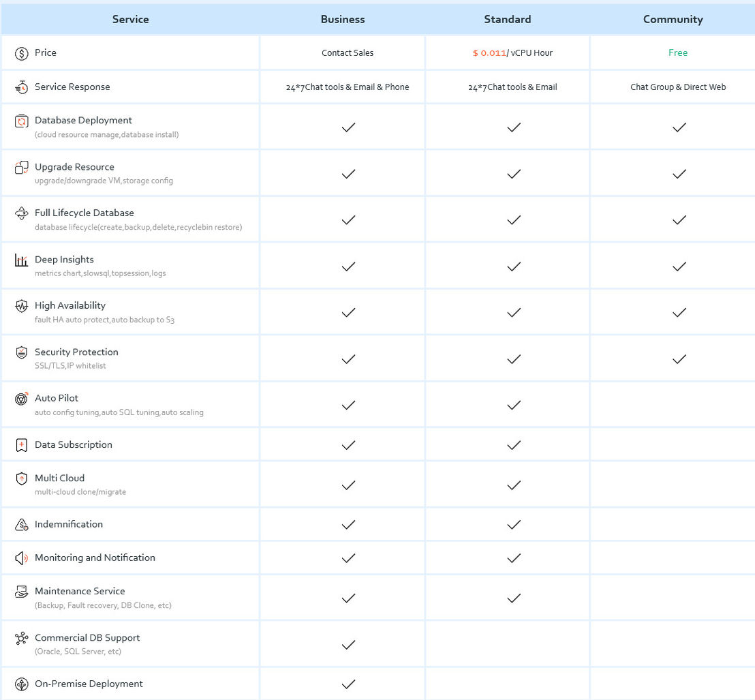Select the Business column header
Screen dimensions: 755x700
(x=342, y=19)
